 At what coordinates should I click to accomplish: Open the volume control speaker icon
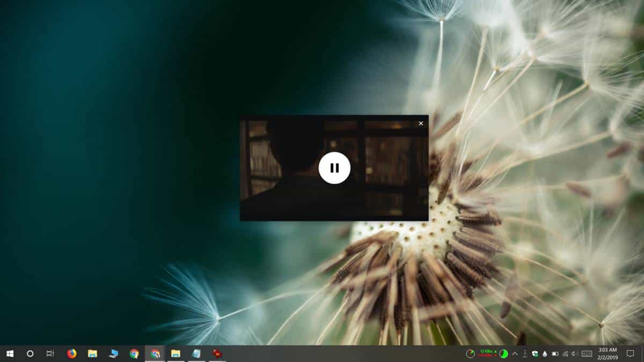(x=574, y=353)
